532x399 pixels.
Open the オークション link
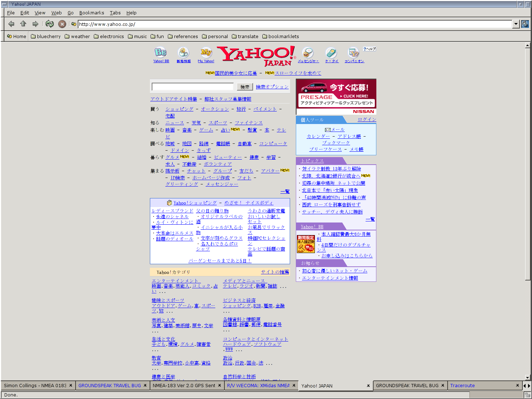(215, 109)
